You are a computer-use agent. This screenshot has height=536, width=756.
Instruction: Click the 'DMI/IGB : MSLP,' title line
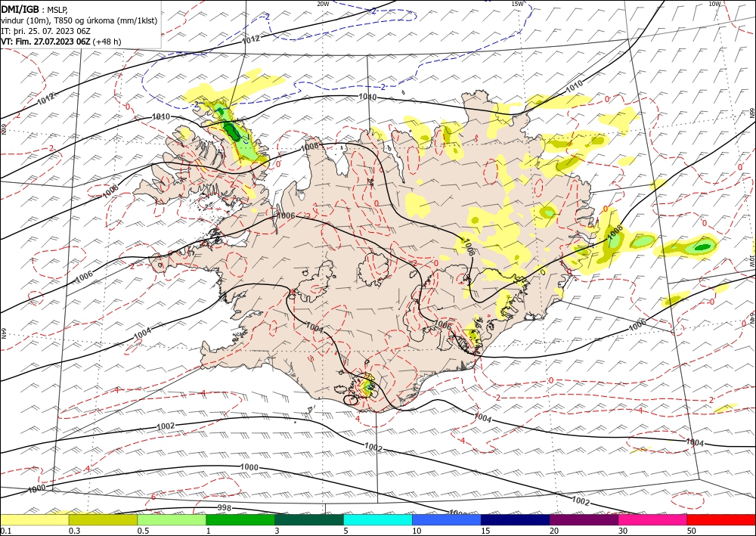pos(35,8)
